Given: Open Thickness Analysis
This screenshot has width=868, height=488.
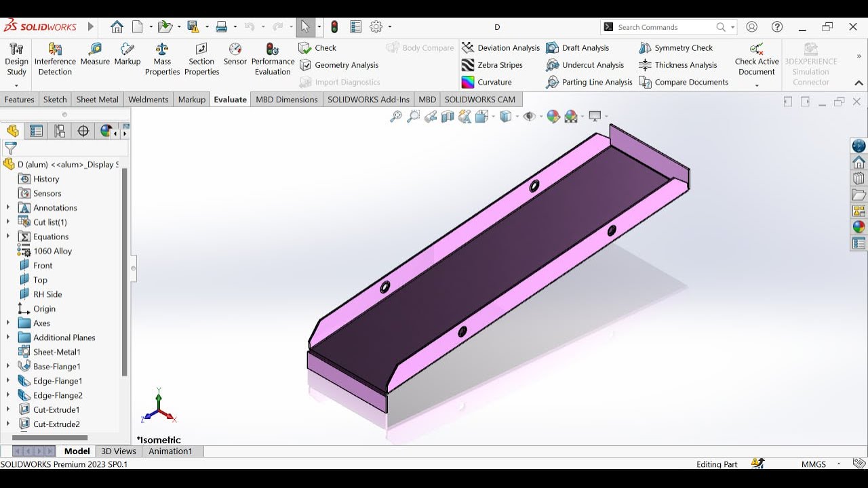Looking at the screenshot, I should 677,65.
